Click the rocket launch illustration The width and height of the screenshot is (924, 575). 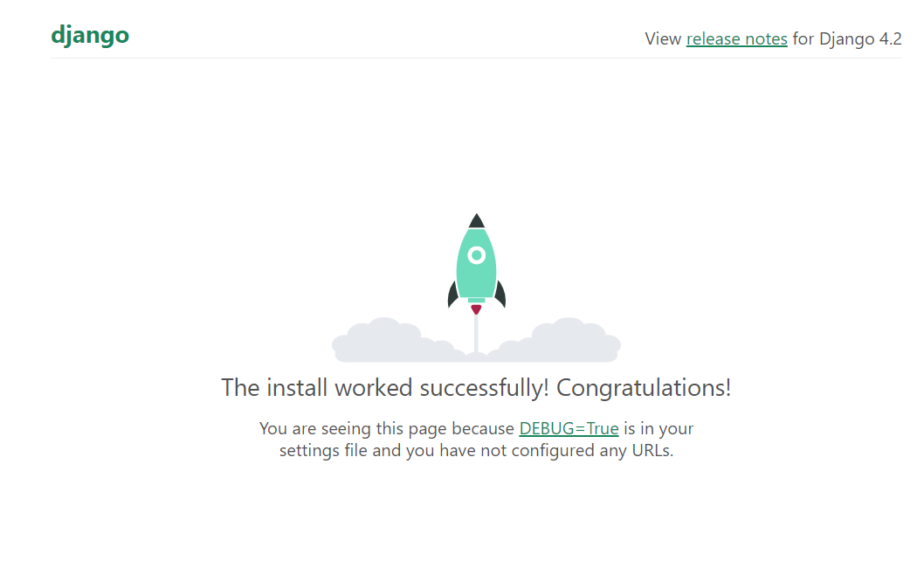pyautogui.click(x=476, y=287)
